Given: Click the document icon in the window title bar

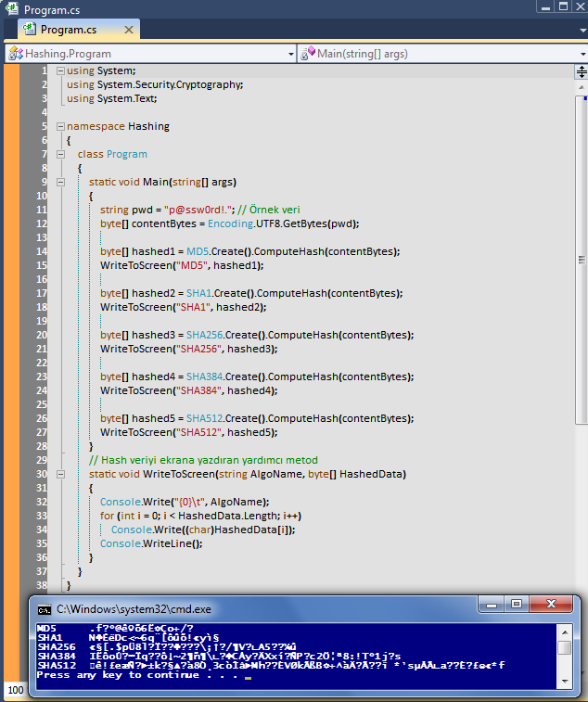Looking at the screenshot, I should (11, 8).
